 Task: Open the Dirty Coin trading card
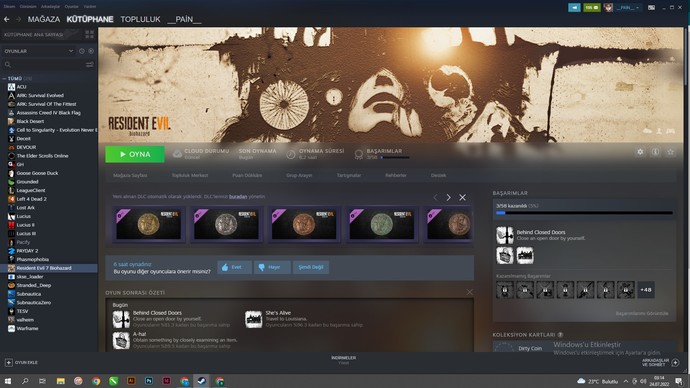pos(530,348)
